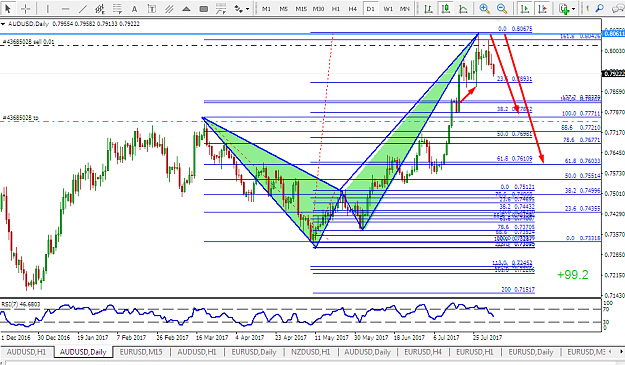Choose the text label 'T' tool
The width and height of the screenshot is (625, 365).
pyautogui.click(x=152, y=8)
